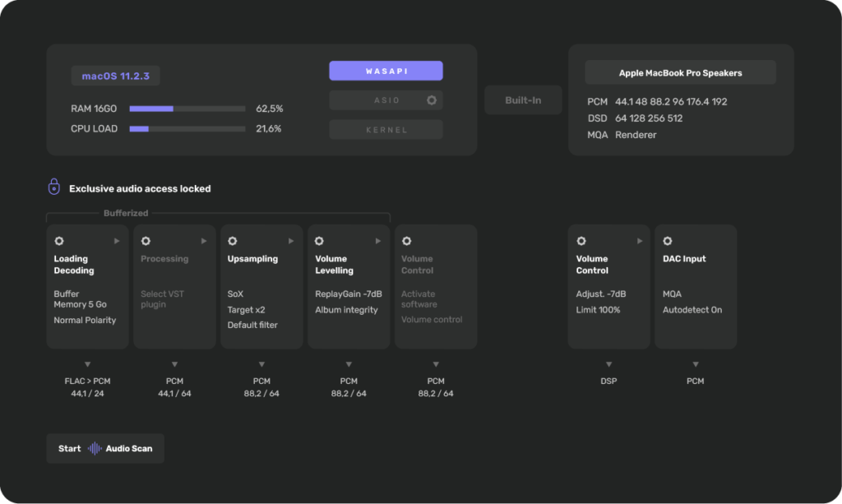
Task: Click down arrow above DSP output
Action: point(608,364)
